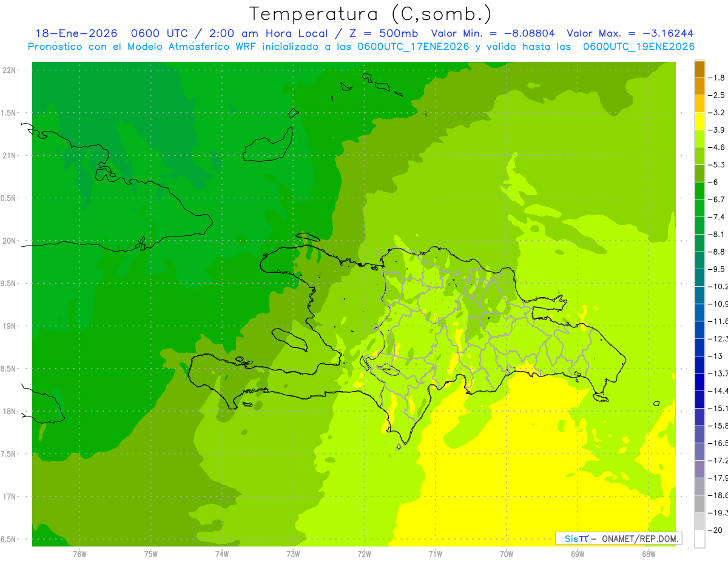
Task: Click the longitude label "72W"
Action: [x=364, y=554]
